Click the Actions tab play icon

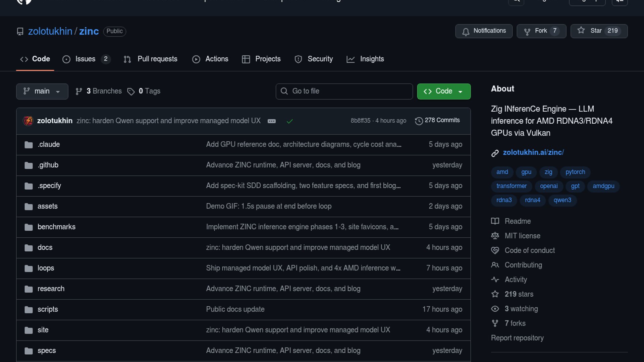point(196,59)
